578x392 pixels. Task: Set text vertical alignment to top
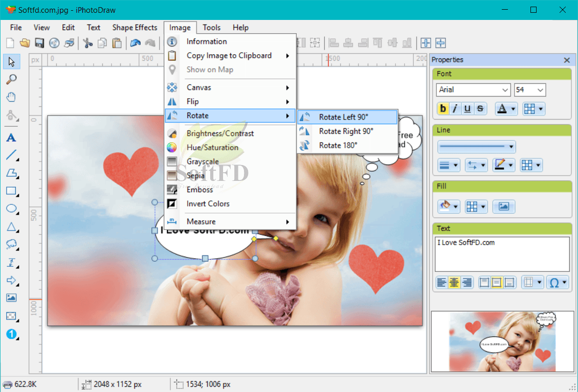[x=484, y=283]
